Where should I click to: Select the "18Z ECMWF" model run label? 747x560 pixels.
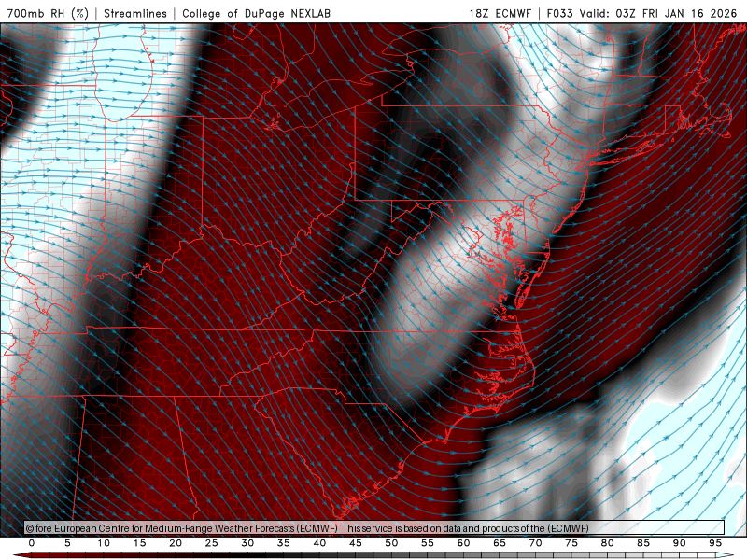point(500,13)
